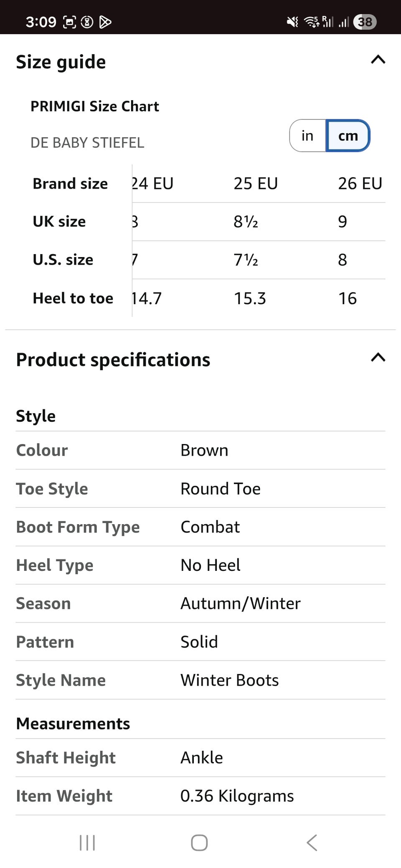Tap the battery level indicator

tap(365, 22)
